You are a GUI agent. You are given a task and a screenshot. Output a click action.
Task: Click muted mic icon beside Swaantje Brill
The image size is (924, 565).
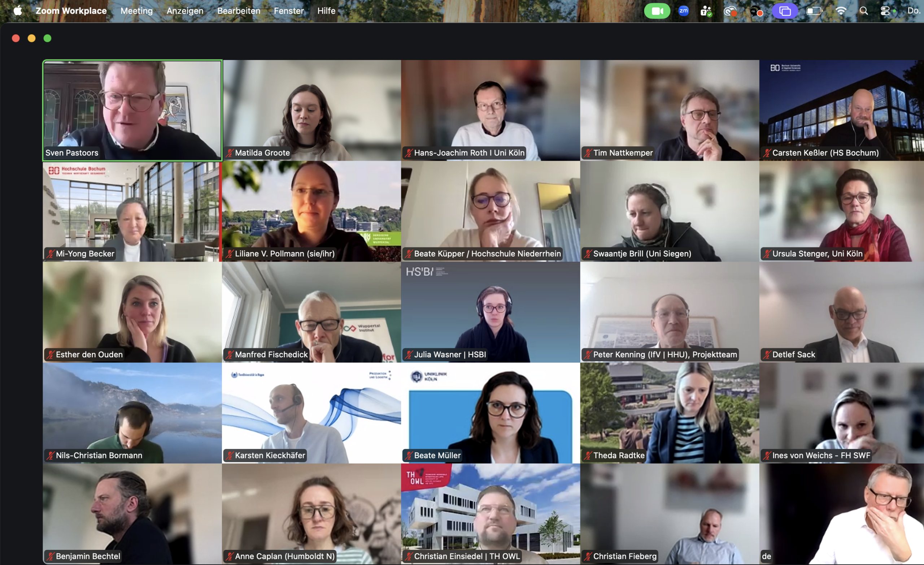click(588, 254)
